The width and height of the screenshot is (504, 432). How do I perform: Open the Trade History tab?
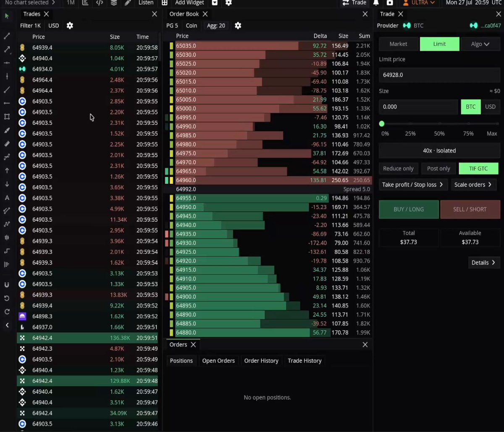(304, 361)
